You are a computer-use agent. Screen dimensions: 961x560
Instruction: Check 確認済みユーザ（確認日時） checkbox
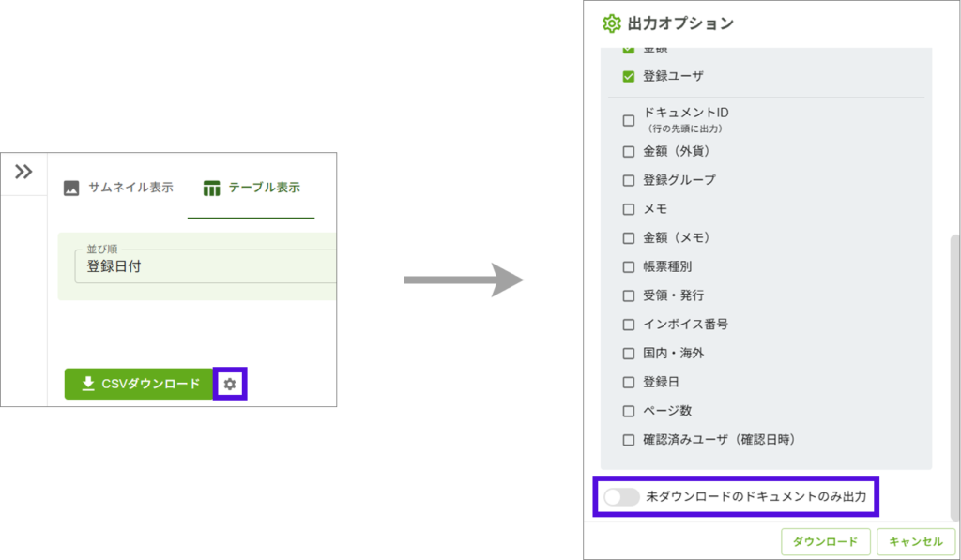(x=629, y=440)
